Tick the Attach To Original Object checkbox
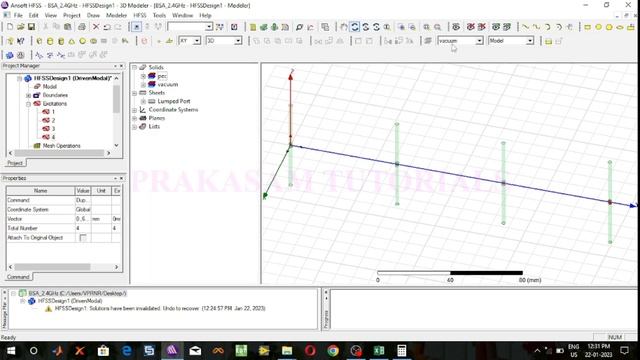This screenshot has width=640, height=360. 83,238
